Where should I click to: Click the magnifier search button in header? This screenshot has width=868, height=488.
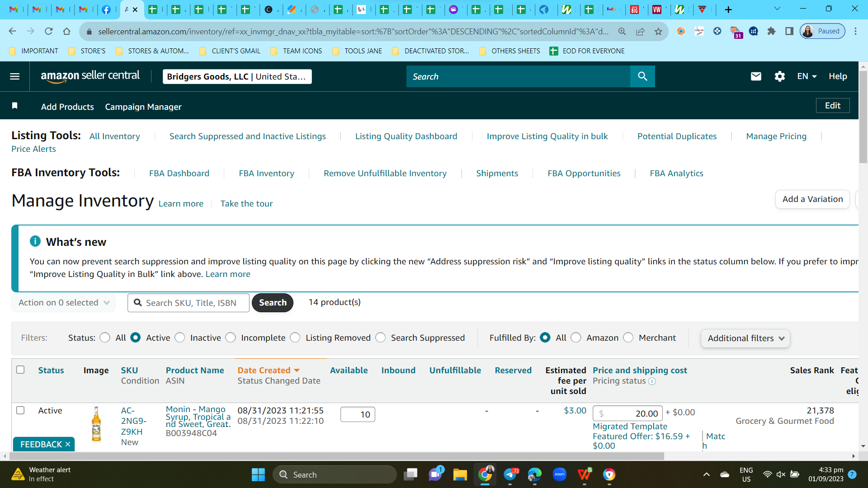642,76
